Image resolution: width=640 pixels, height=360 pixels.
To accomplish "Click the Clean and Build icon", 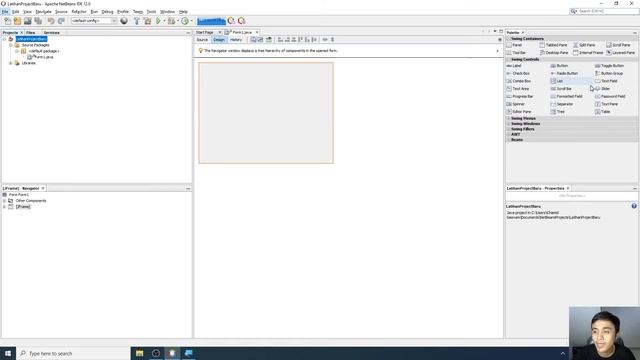I will point(147,21).
